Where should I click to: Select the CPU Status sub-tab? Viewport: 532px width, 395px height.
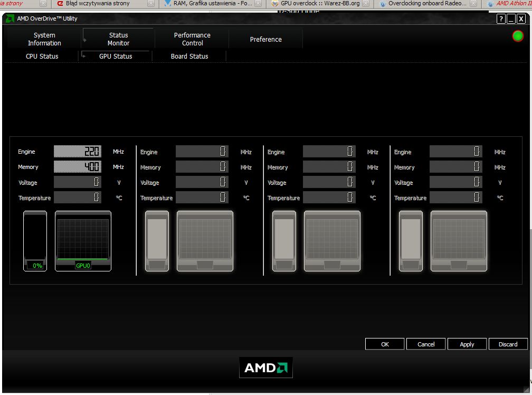pos(42,57)
